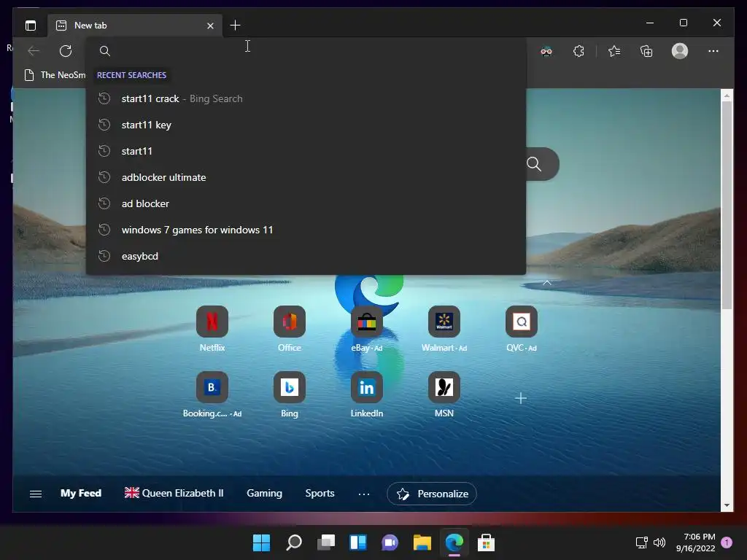The height and width of the screenshot is (560, 747).
Task: Open the QVC quick link
Action: pyautogui.click(x=521, y=329)
